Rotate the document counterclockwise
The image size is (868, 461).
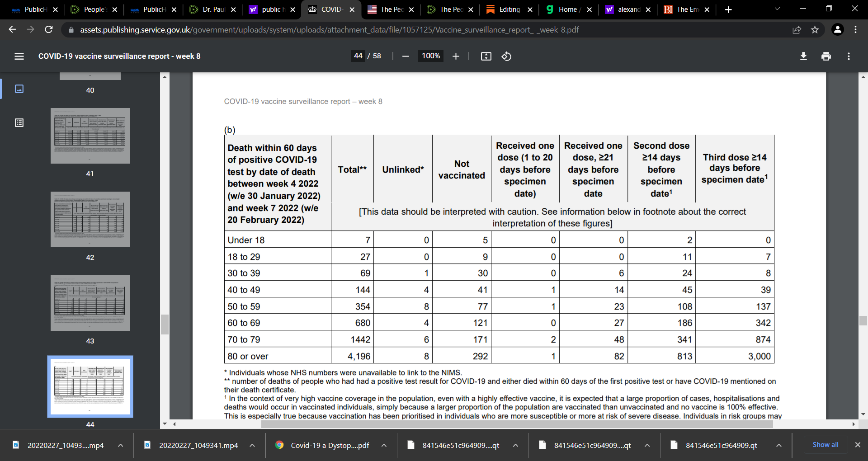(x=506, y=56)
